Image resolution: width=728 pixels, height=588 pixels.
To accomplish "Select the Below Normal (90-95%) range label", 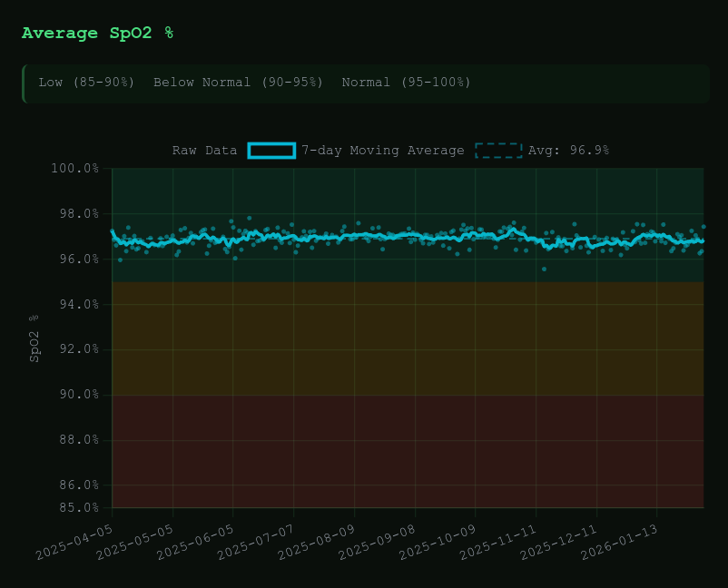I will (x=238, y=83).
